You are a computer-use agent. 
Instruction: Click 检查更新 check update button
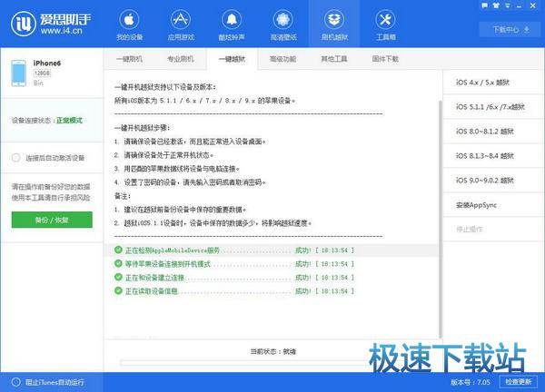click(x=519, y=382)
